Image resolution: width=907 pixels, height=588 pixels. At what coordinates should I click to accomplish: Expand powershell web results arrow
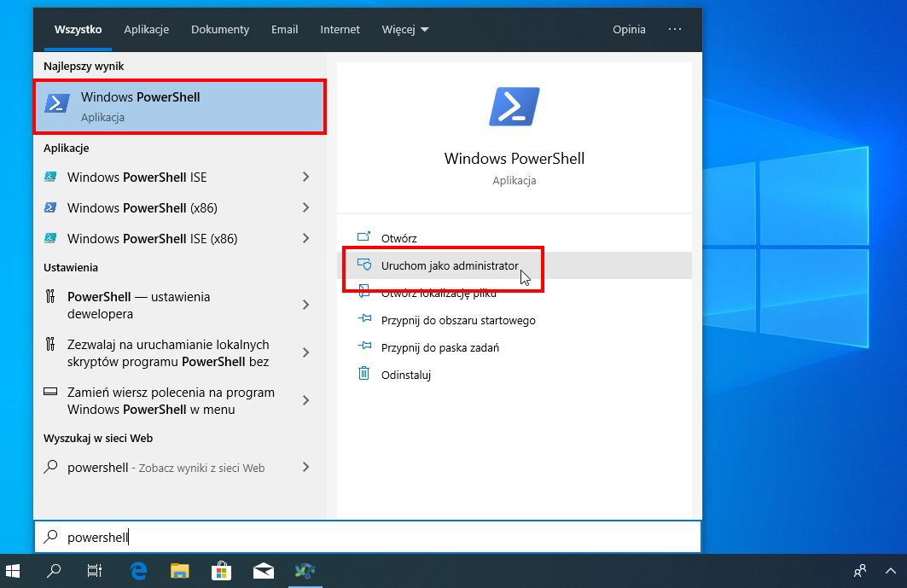click(306, 467)
